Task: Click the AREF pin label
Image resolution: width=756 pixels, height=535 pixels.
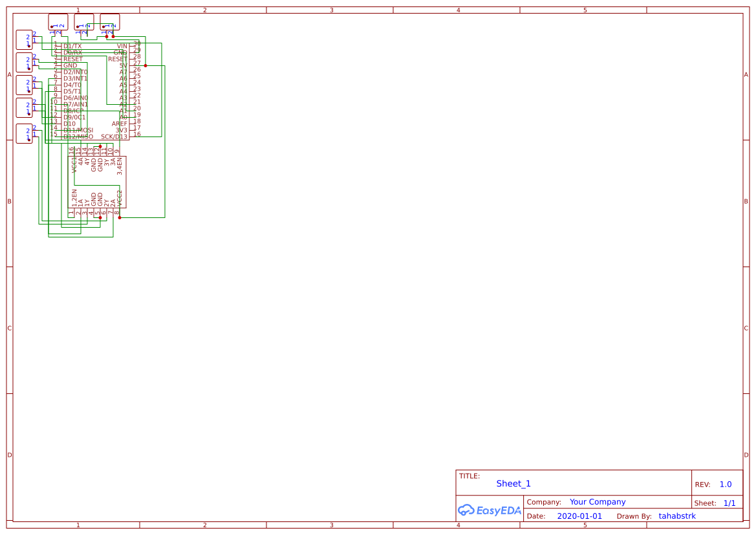Action: point(119,122)
